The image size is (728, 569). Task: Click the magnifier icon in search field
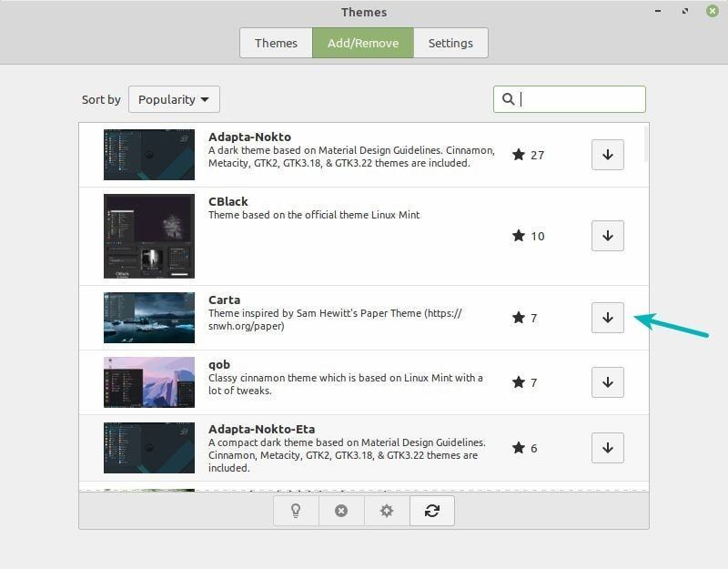[510, 99]
